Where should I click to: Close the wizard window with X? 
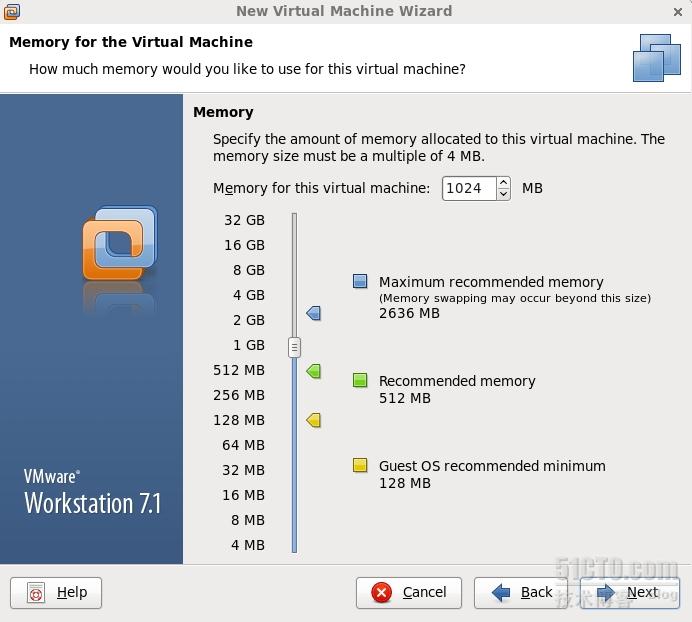click(678, 12)
